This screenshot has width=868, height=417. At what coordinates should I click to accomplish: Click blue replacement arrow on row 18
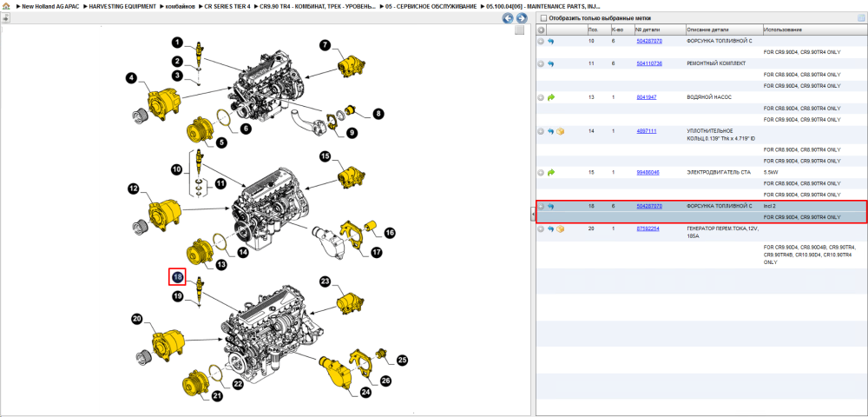551,207
